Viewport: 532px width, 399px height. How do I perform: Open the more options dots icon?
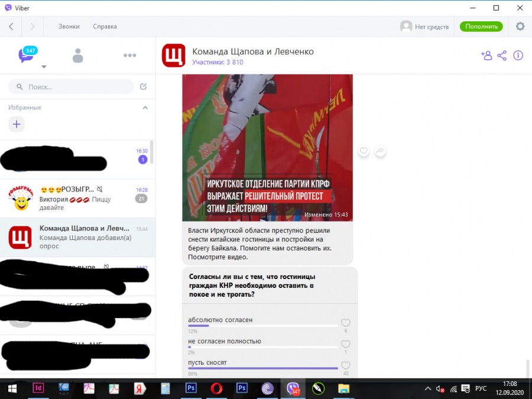click(129, 56)
